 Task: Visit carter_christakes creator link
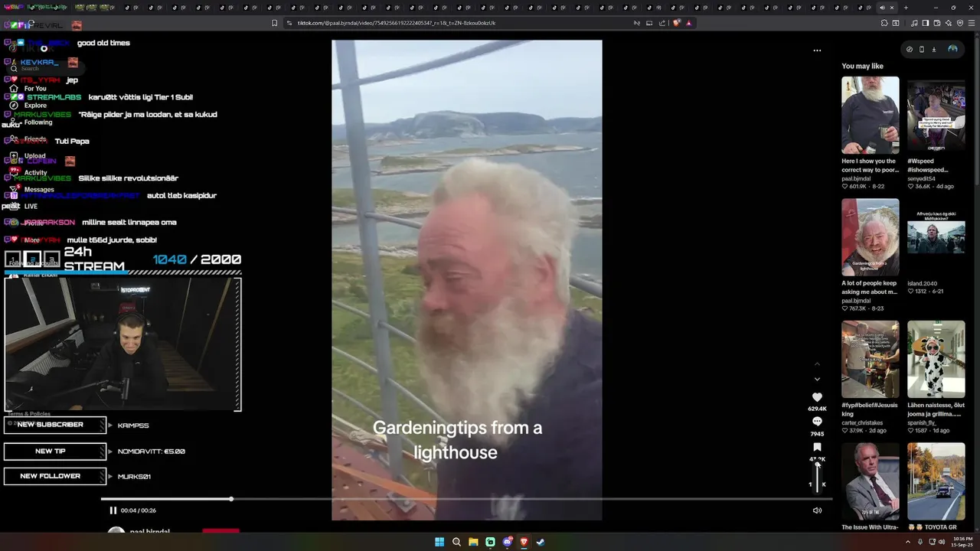(862, 422)
